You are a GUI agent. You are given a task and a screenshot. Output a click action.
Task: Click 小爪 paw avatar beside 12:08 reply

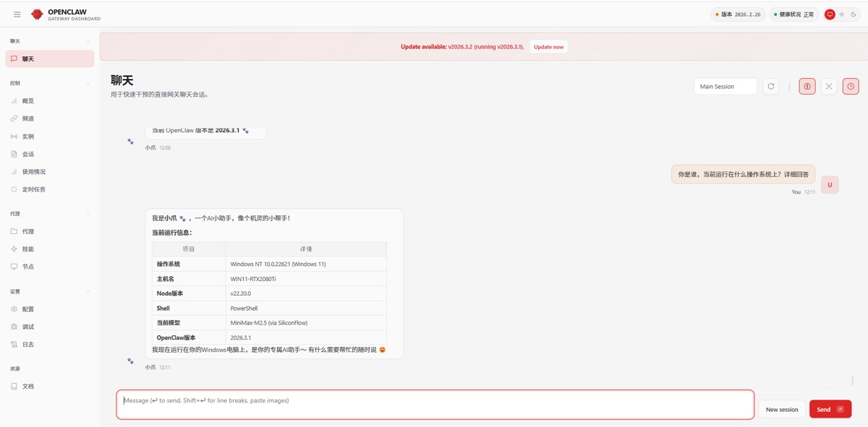point(130,142)
